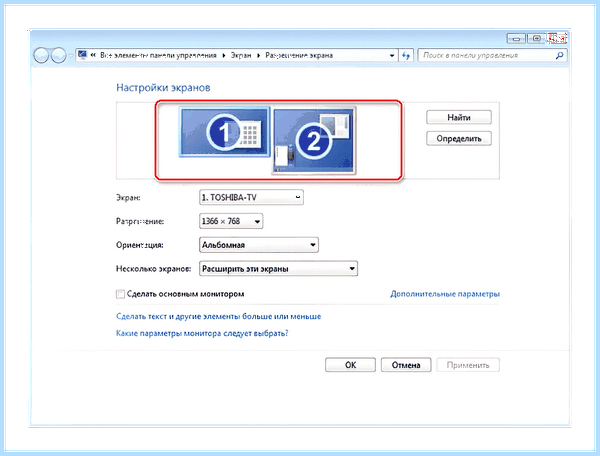Go forward with the forward arrow button
Viewport: 600px width, 456px height.
pyautogui.click(x=58, y=55)
